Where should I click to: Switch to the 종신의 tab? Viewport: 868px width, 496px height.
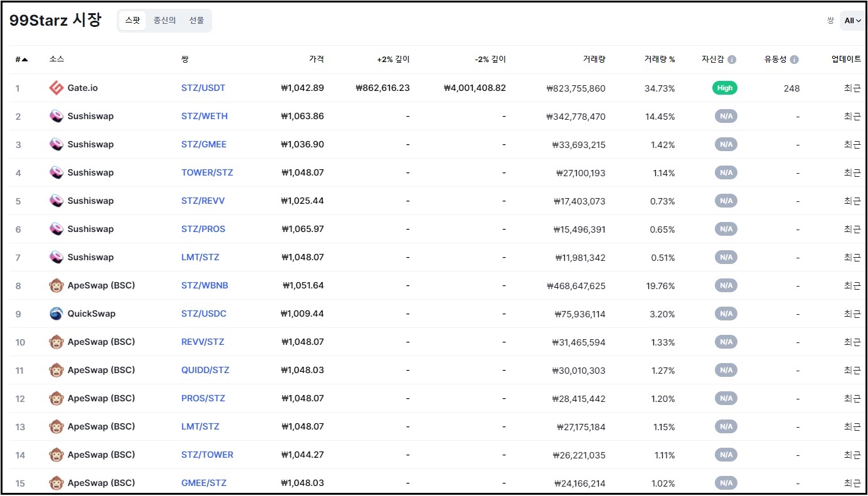[164, 21]
